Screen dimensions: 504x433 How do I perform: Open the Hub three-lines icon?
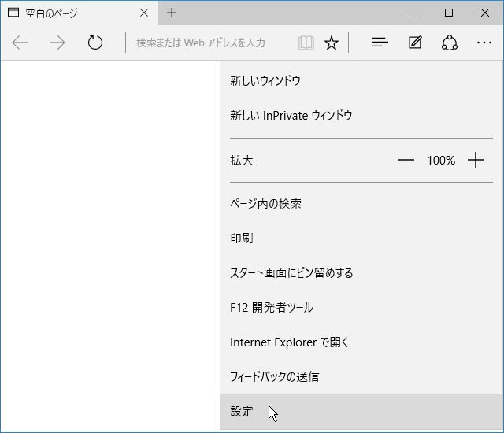click(x=380, y=43)
